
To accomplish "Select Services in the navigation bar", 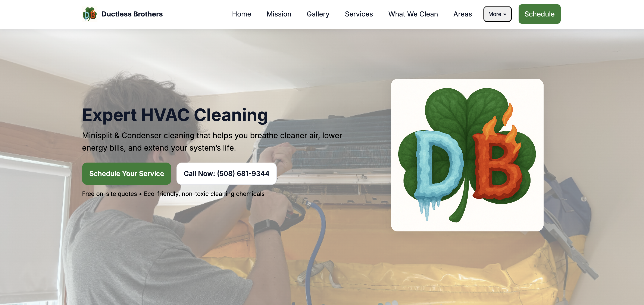I will pos(359,14).
